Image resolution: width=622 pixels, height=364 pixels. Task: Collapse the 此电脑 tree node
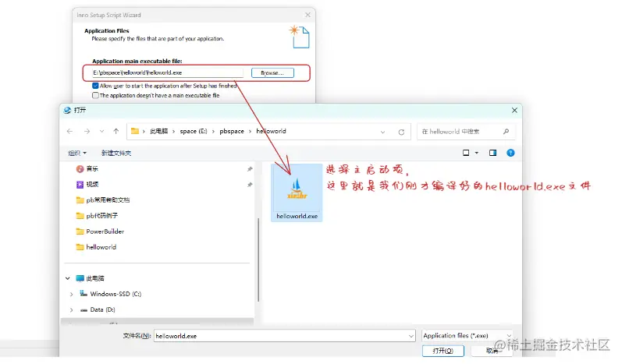click(x=68, y=278)
